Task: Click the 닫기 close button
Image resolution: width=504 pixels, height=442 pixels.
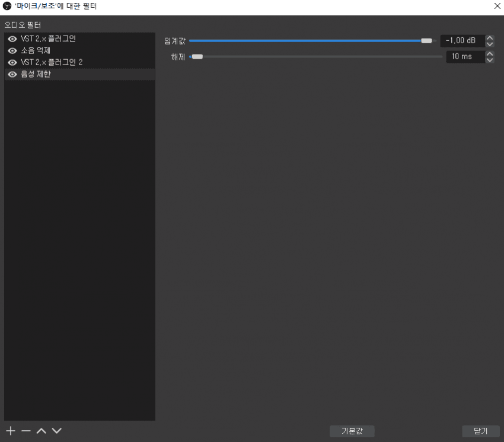Action: coord(480,431)
